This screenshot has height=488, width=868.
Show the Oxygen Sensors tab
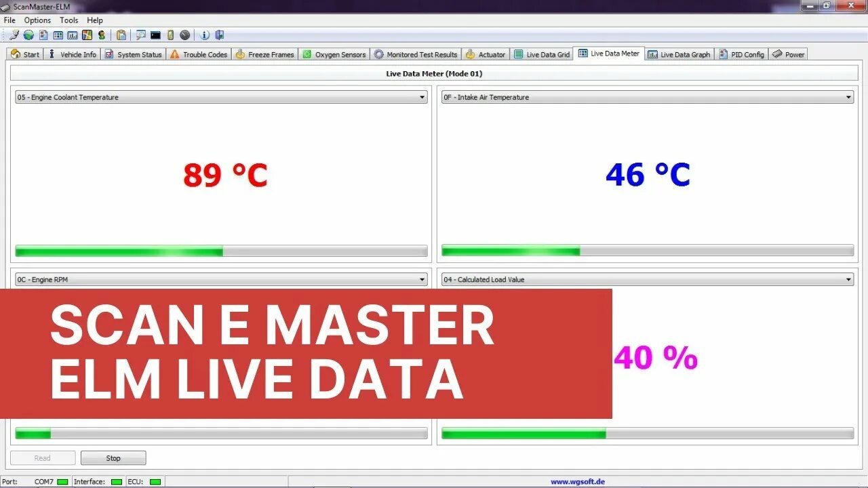click(x=334, y=54)
